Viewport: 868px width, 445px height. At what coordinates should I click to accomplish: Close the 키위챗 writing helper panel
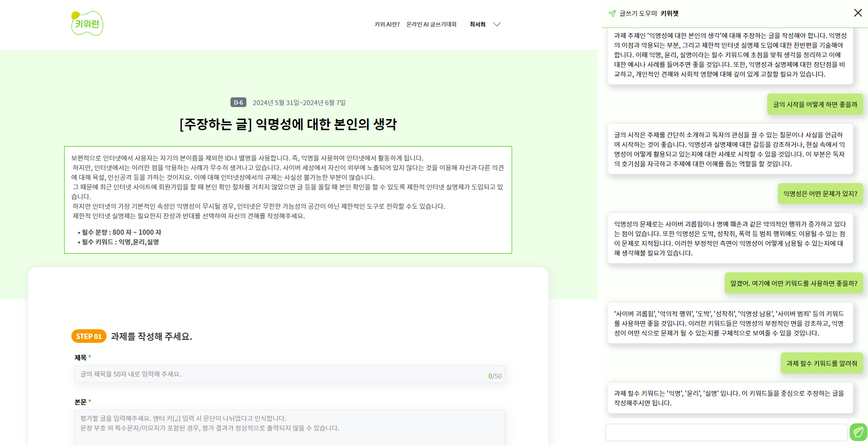(x=857, y=13)
